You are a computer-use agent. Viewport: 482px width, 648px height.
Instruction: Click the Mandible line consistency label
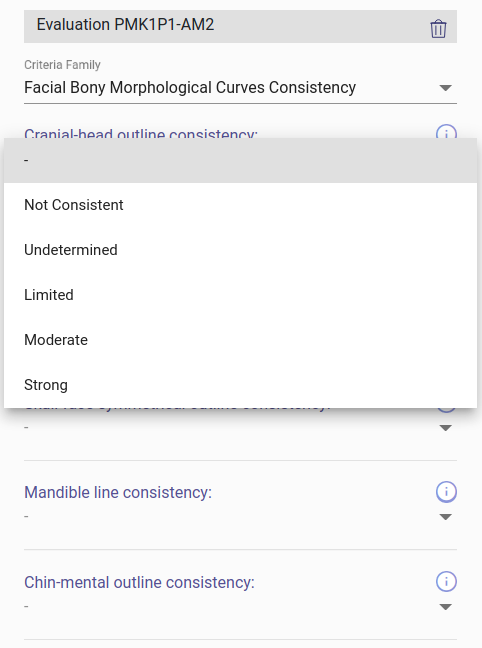[x=118, y=492]
